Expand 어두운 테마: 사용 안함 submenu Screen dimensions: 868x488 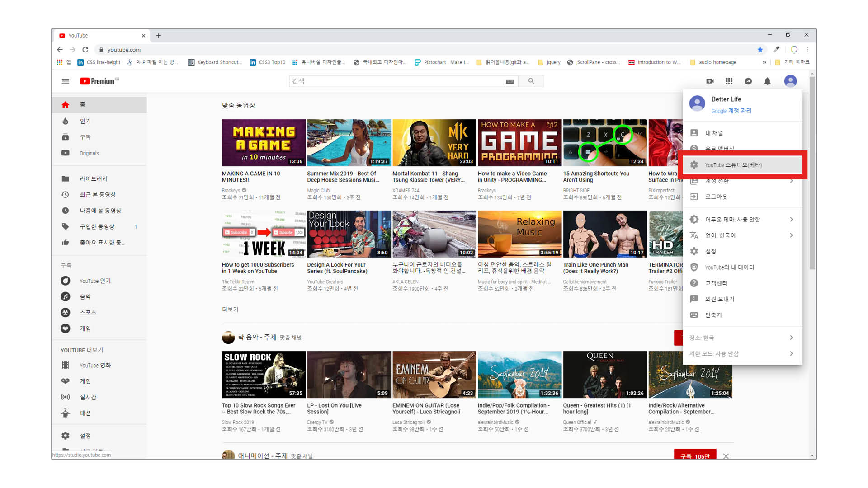click(742, 220)
